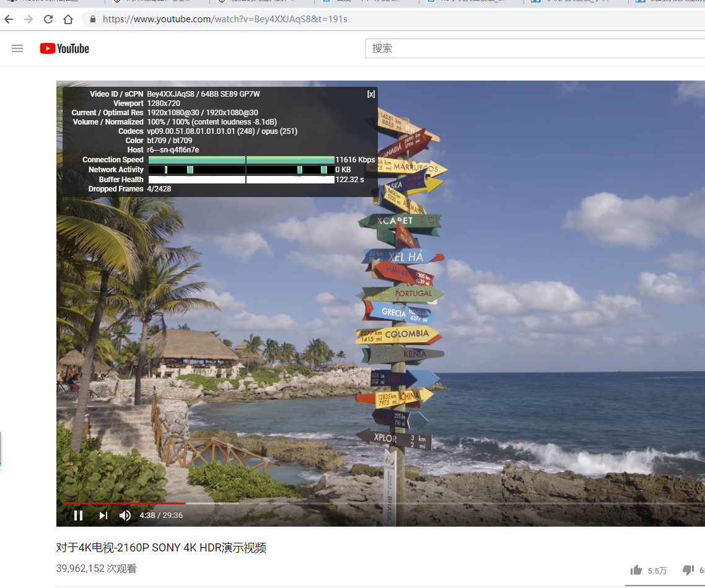This screenshot has height=588, width=705.
Task: Mute the video volume speaker icon
Action: [125, 516]
